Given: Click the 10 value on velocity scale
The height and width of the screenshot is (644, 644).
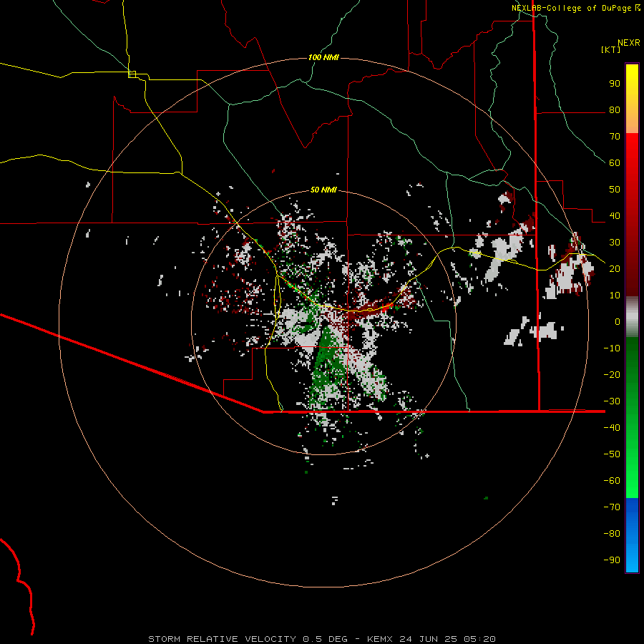Looking at the screenshot, I should (615, 296).
